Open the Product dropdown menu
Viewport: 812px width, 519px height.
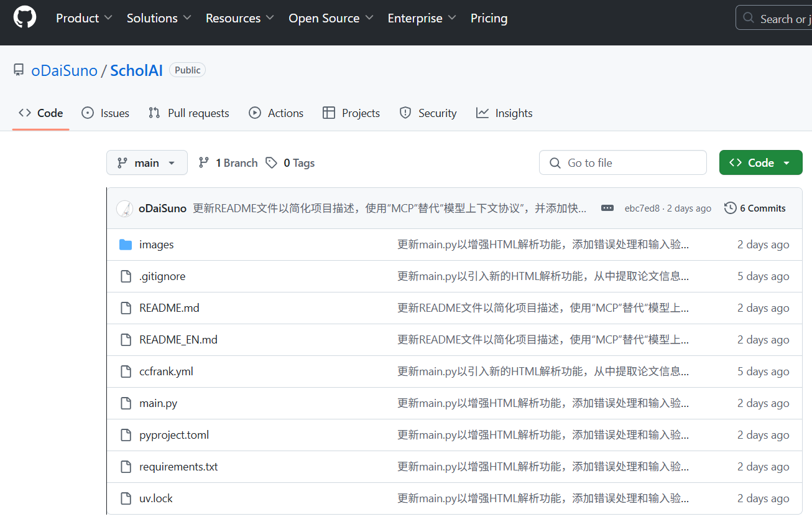(x=84, y=18)
